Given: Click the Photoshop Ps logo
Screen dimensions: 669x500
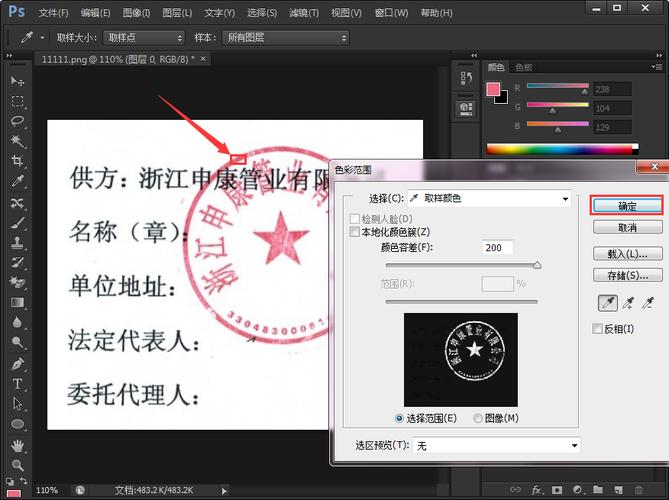Looking at the screenshot, I should tap(17, 12).
